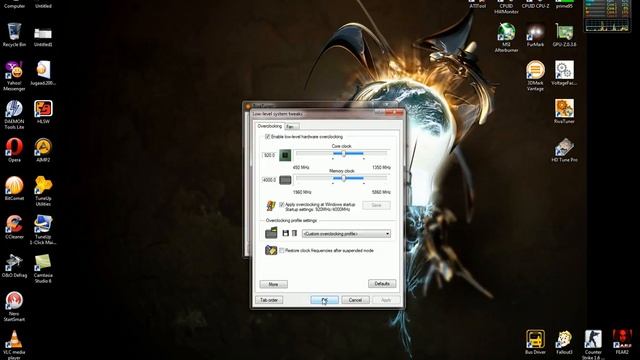Launch GPU-Z desktop shortcut
Image resolution: width=640 pixels, height=360 pixels.
564,35
